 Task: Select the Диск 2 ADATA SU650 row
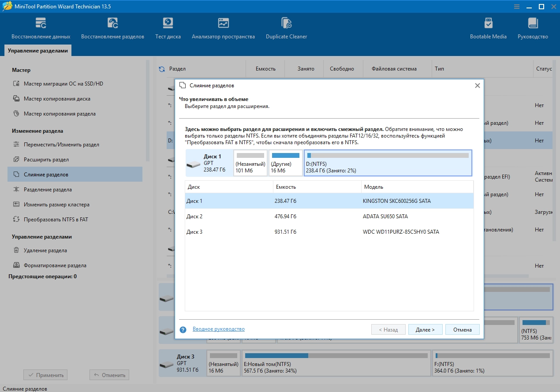pyautogui.click(x=329, y=217)
